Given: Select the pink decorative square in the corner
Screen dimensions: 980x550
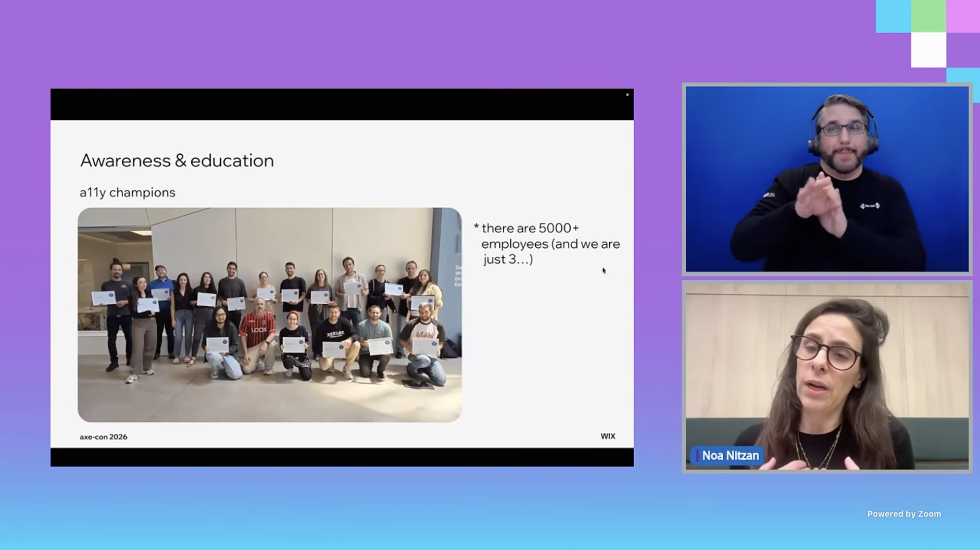Looking at the screenshot, I should point(963,16).
